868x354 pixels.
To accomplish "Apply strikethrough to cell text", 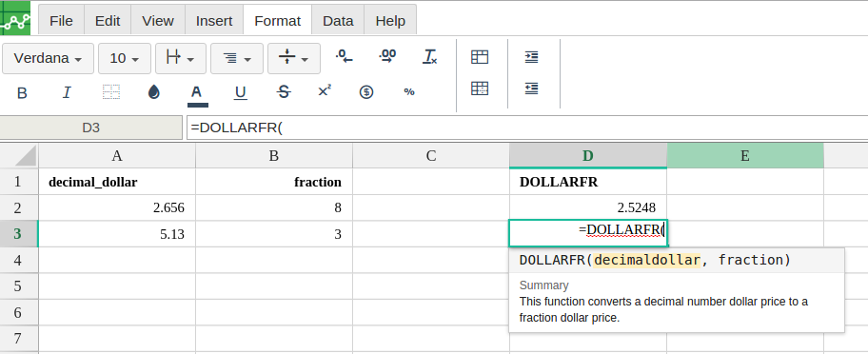I will pos(284,92).
